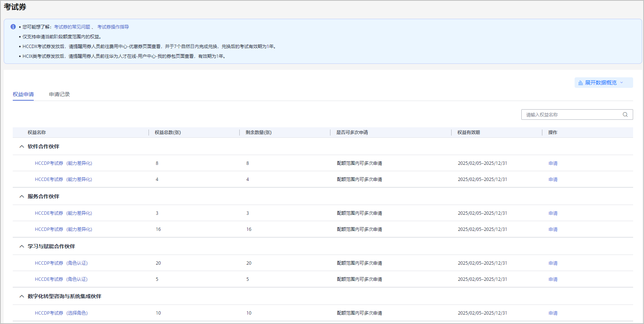
Task: Click 配额范围内可多次申请 in the HCCDP 选择角色 row
Action: coord(359,313)
